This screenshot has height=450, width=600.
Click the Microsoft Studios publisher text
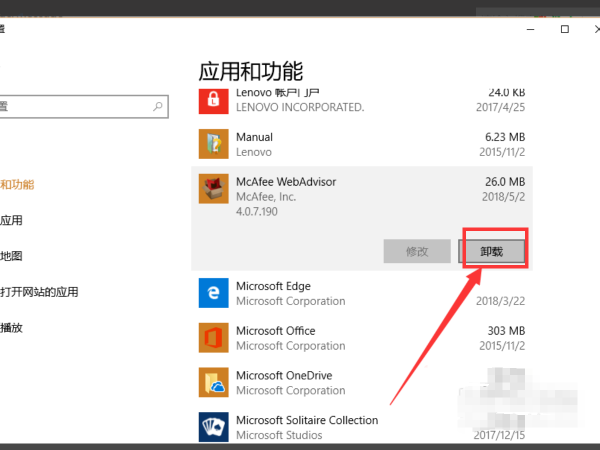(279, 435)
